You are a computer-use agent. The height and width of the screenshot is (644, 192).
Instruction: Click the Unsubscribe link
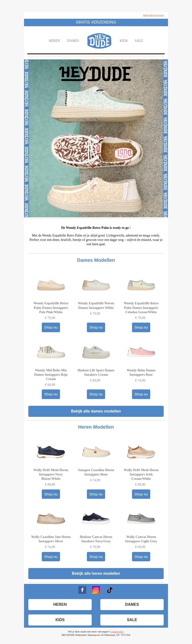pos(117,631)
